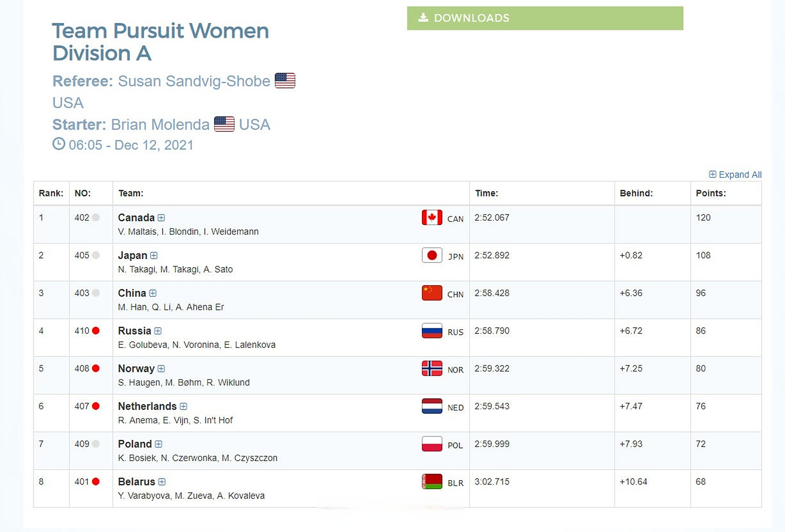785x532 pixels.
Task: Click the Canada flag icon
Action: click(432, 217)
